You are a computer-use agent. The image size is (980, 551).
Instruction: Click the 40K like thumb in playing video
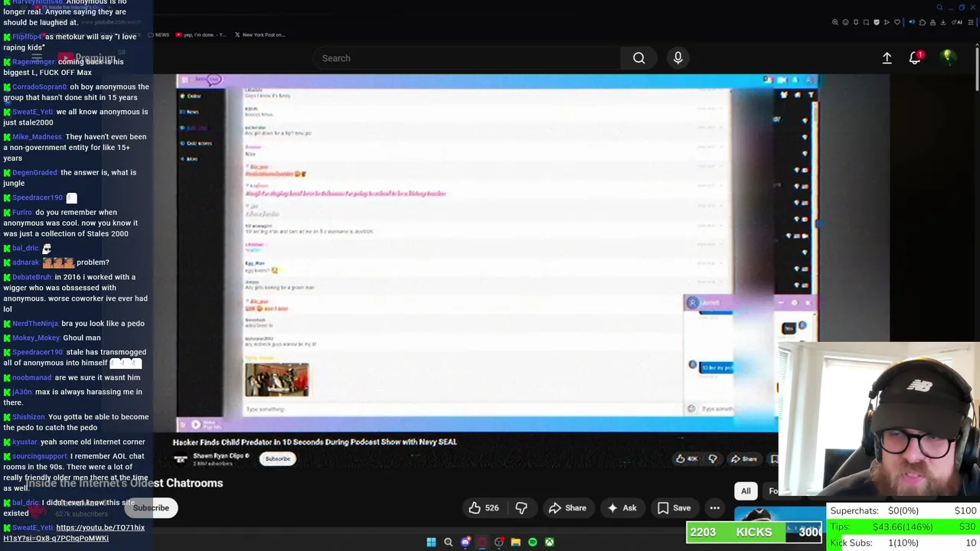coord(686,459)
